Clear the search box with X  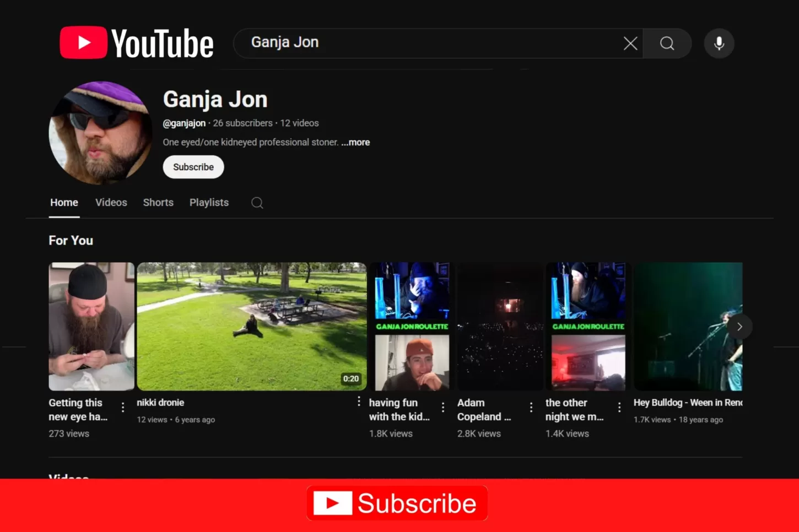(x=630, y=44)
